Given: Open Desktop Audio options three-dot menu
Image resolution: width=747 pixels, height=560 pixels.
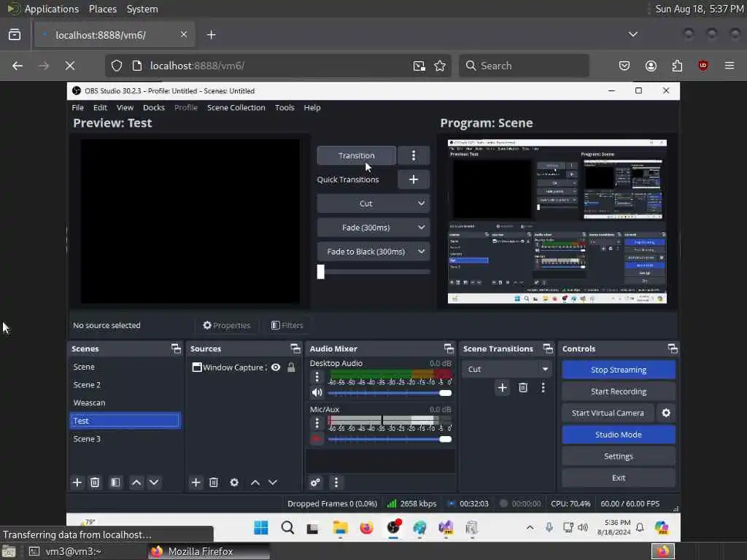Looking at the screenshot, I should click(317, 377).
